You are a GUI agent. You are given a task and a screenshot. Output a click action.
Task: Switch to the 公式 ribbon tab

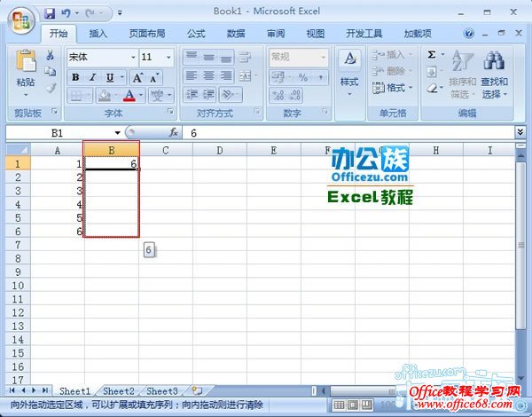click(x=196, y=34)
